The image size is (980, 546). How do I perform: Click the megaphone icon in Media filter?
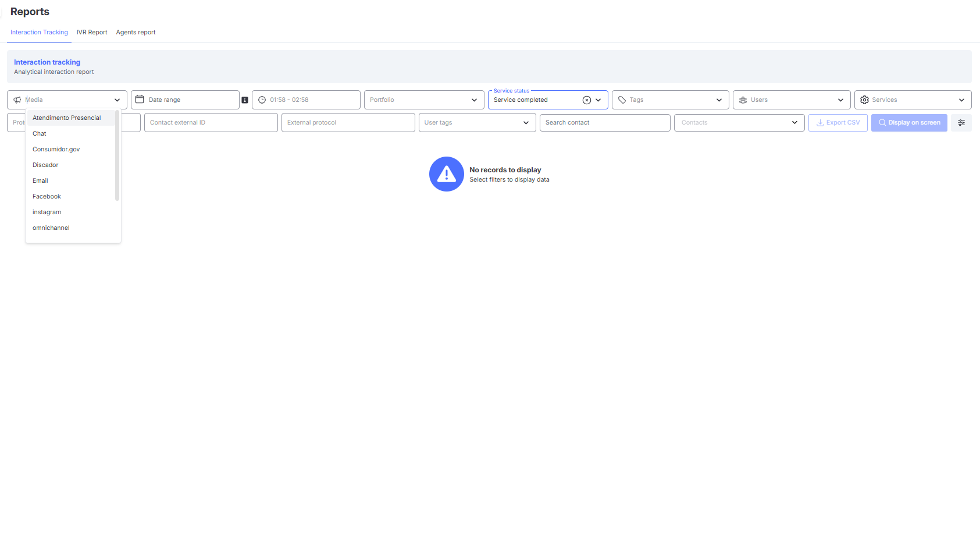17,100
